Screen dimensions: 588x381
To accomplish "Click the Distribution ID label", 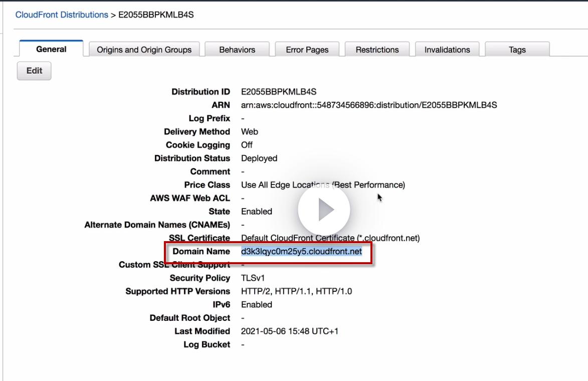I will click(x=201, y=92).
